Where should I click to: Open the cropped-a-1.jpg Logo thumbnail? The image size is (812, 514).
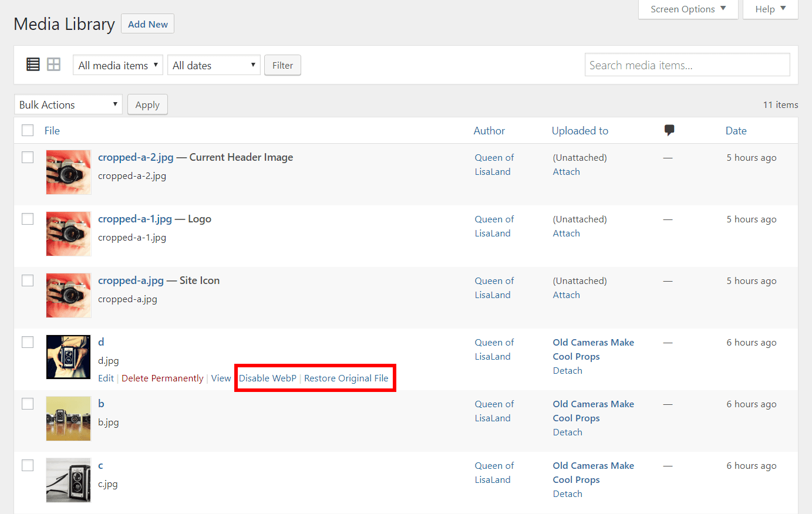(x=69, y=234)
